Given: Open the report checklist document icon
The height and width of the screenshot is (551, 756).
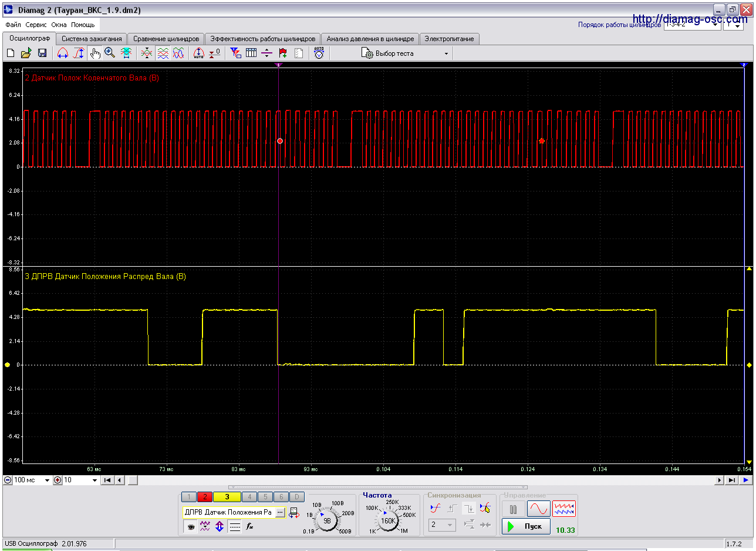Looking at the screenshot, I should pos(299,53).
